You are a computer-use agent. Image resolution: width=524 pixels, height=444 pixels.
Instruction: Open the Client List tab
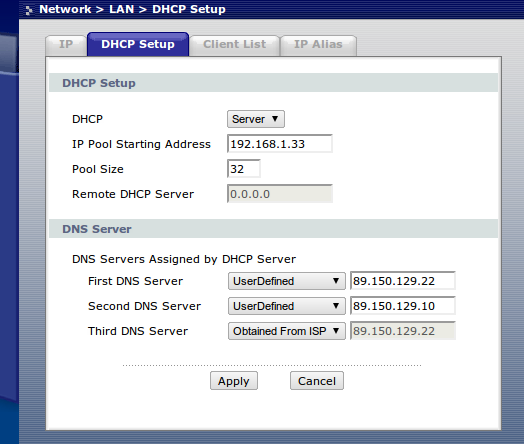(235, 45)
